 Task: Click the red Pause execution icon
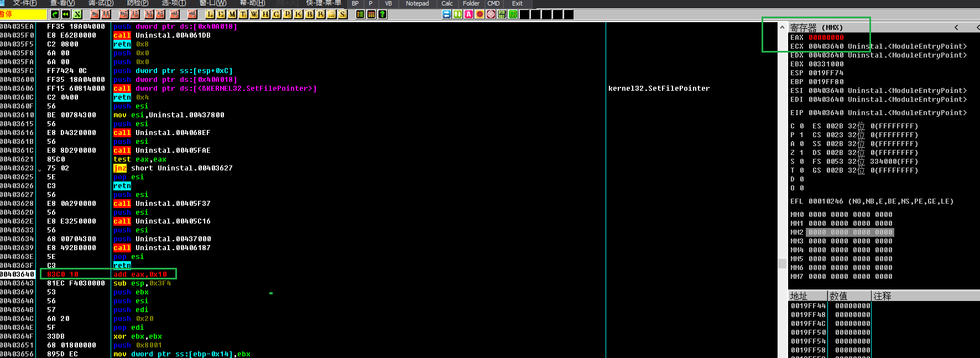click(106, 14)
